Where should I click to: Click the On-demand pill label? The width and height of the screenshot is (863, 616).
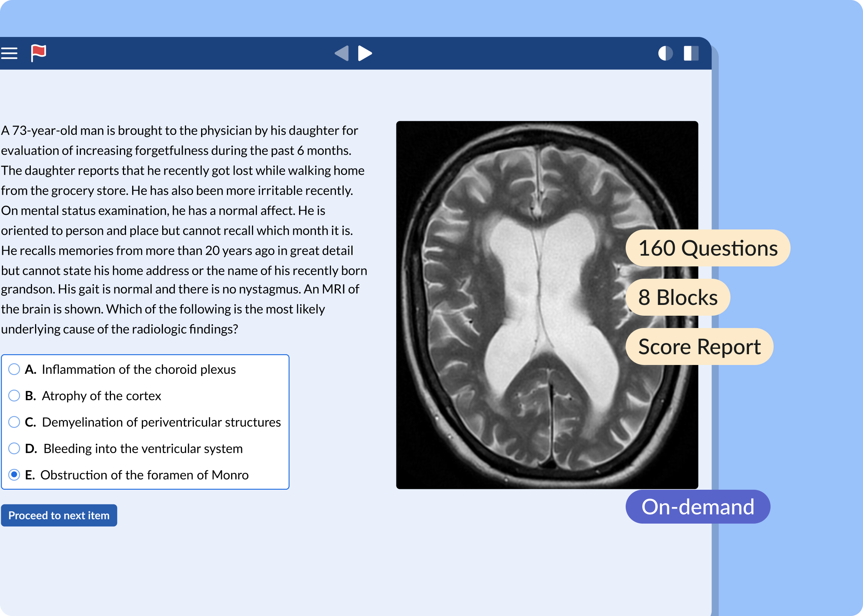pyautogui.click(x=698, y=507)
